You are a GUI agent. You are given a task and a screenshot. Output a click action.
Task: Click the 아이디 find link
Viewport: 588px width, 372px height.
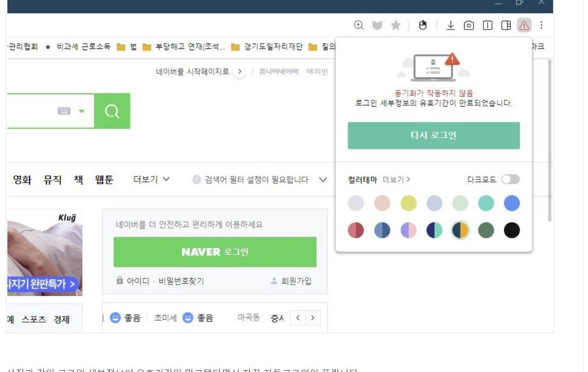pyautogui.click(x=138, y=281)
